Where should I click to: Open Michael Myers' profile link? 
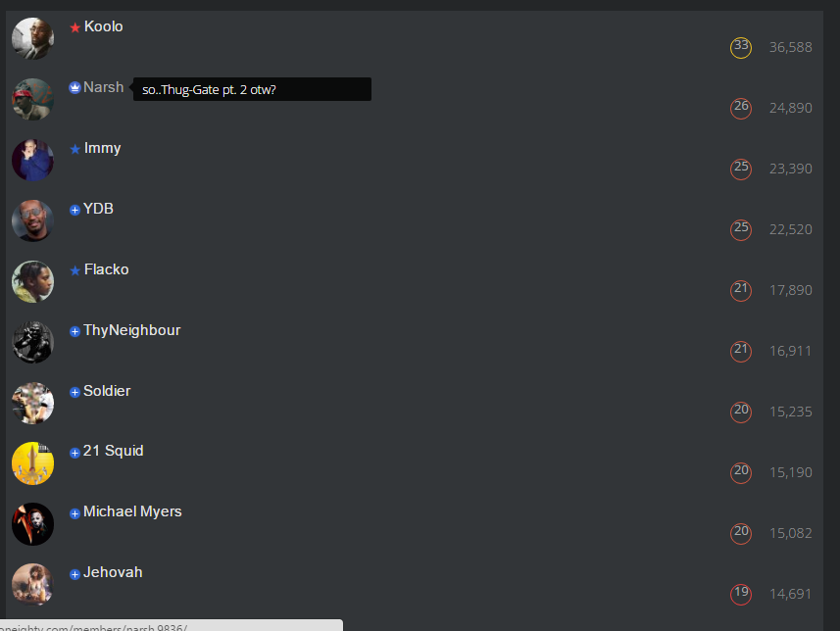click(132, 511)
